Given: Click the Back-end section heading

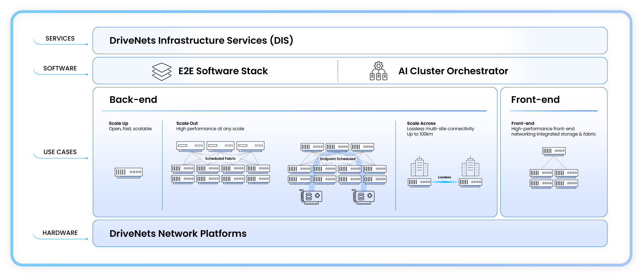Looking at the screenshot, I should coord(133,100).
